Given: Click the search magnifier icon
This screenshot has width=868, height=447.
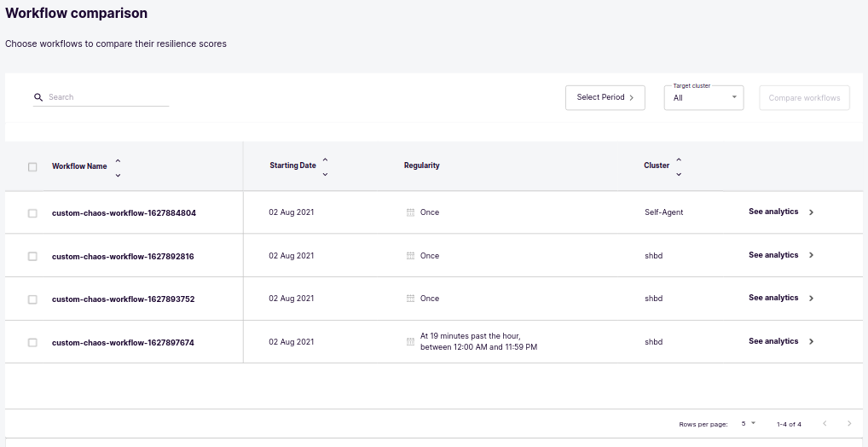Looking at the screenshot, I should coord(38,97).
